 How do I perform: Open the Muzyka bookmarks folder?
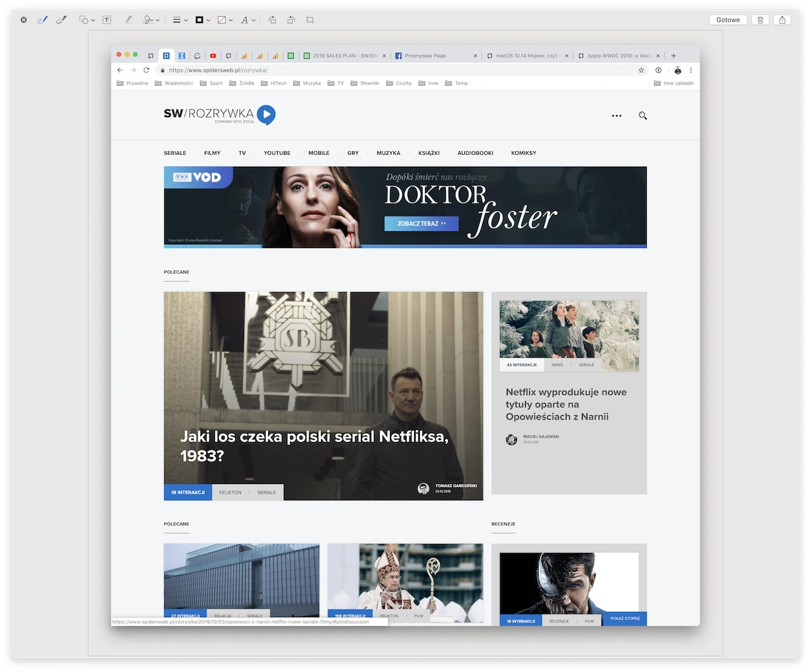[307, 83]
